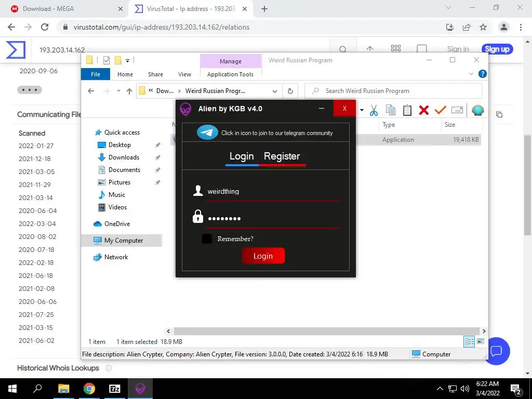The image size is (532, 399).
Task: Open the Customize Quick Access Toolbar dropdown
Action: pos(128,60)
